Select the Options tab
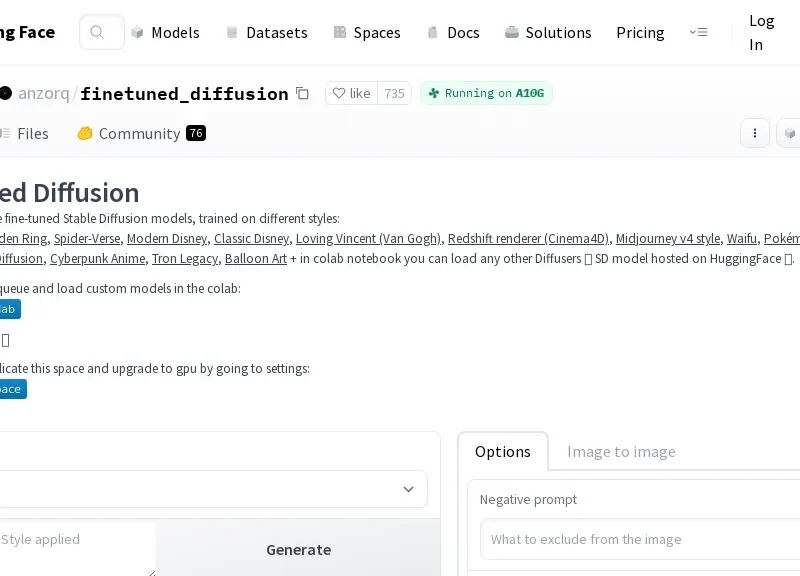Image resolution: width=800 pixels, height=576 pixels. tap(503, 452)
